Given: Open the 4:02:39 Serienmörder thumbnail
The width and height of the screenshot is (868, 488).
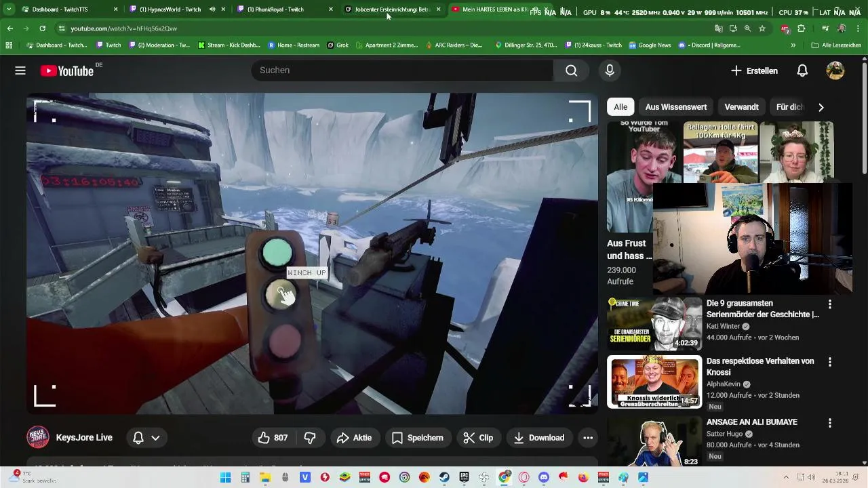Looking at the screenshot, I should click(654, 323).
